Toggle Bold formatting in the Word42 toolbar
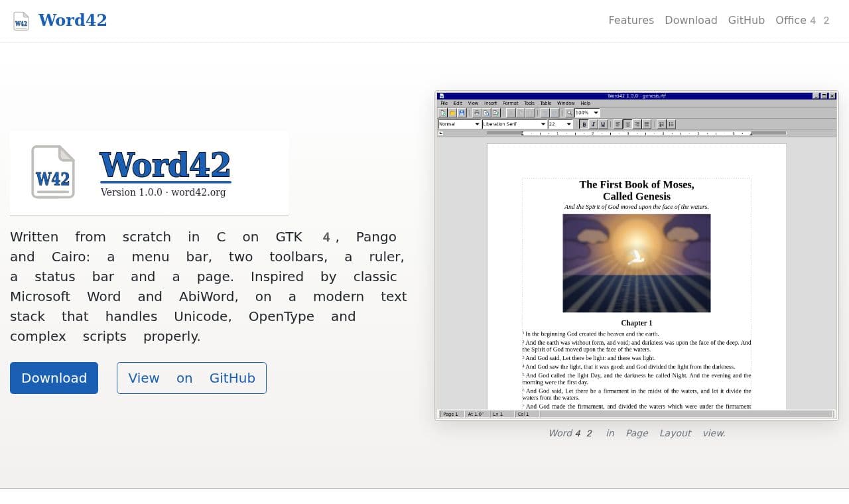 tap(584, 124)
